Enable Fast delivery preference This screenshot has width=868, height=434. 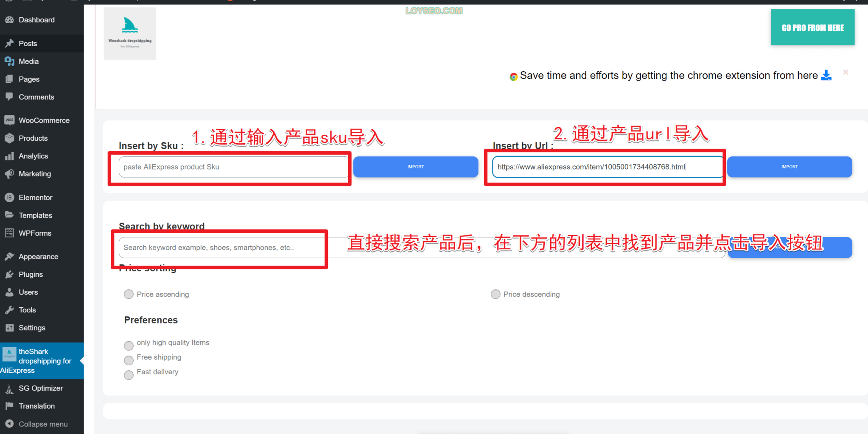(129, 375)
